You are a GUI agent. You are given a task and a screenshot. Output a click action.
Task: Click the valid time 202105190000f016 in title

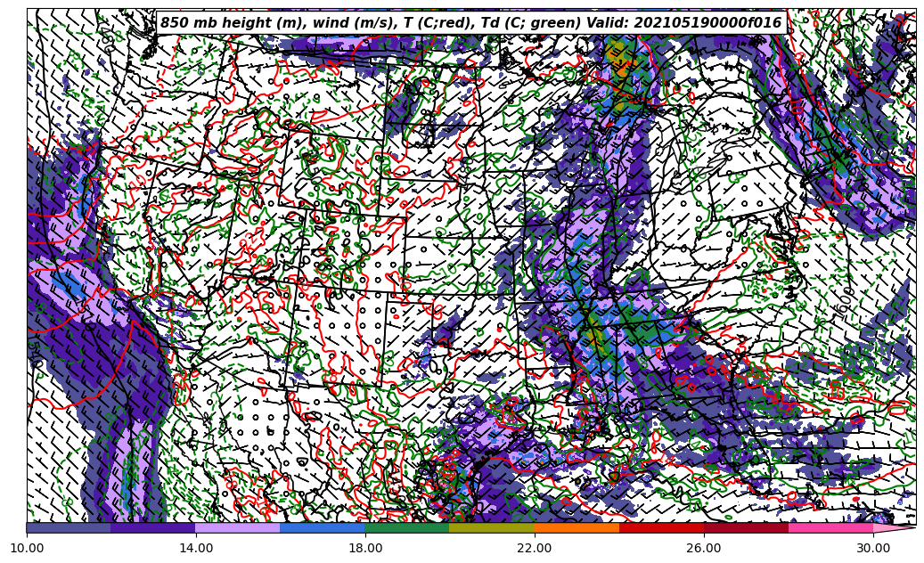[x=707, y=23]
